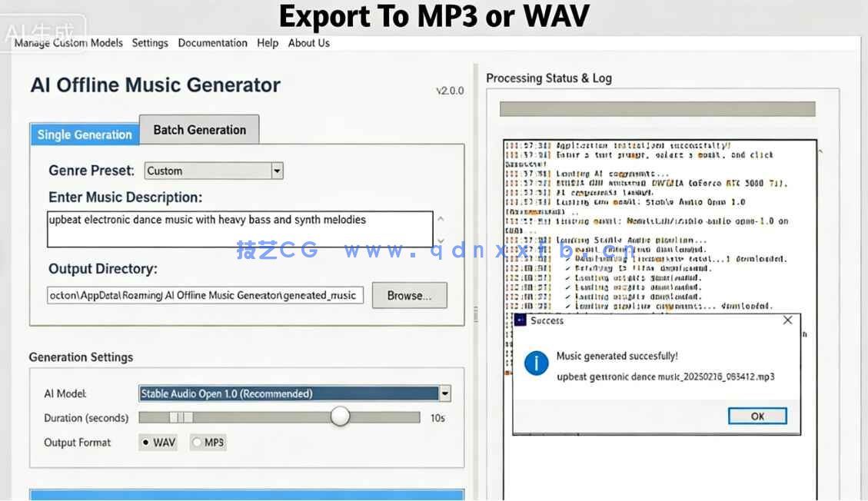Viewport: 868px width, 501px height.
Task: Click the up arrow beside music description box
Action: coord(441,217)
